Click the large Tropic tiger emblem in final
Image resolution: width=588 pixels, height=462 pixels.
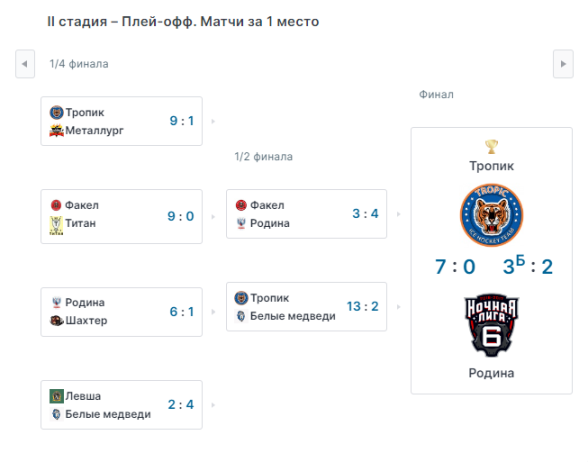click(x=491, y=215)
